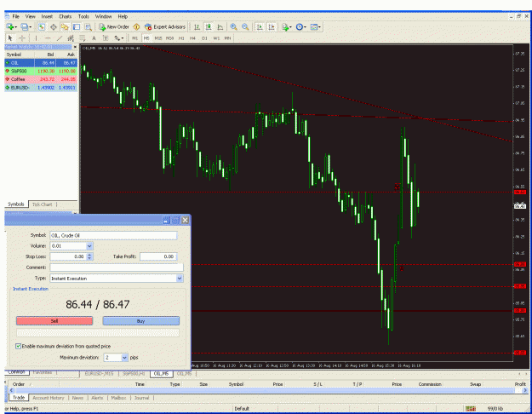Select the Coffee row in Market Watch
The width and height of the screenshot is (532, 414).
[x=41, y=79]
